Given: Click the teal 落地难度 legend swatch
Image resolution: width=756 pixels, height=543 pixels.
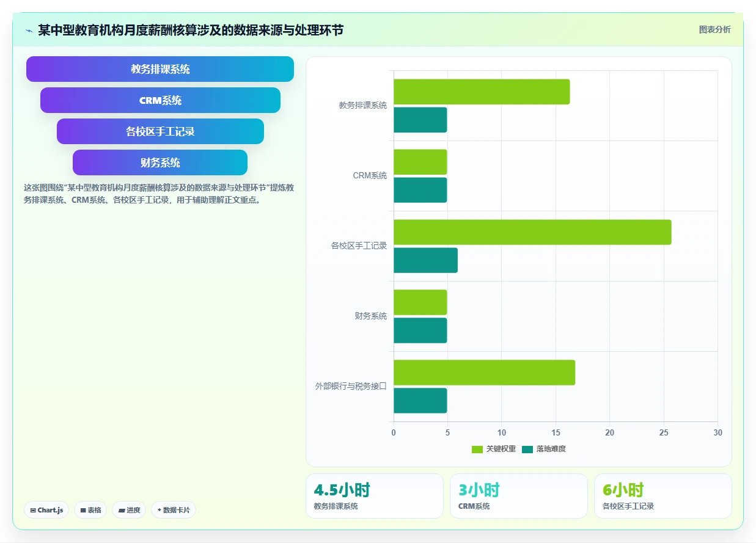Looking at the screenshot, I should 527,450.
